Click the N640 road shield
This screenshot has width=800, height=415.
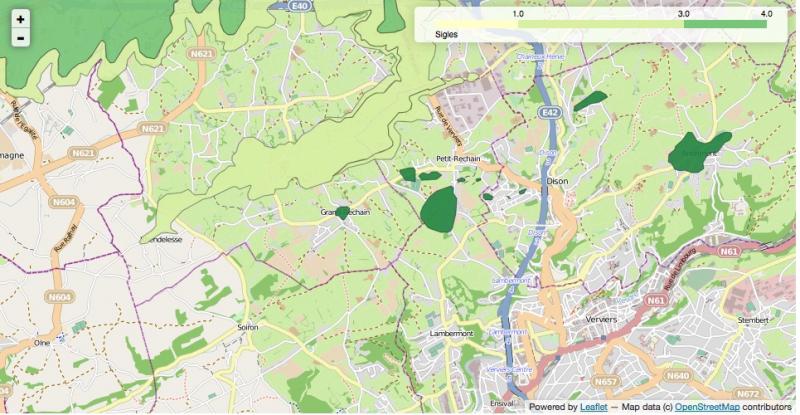point(678,376)
